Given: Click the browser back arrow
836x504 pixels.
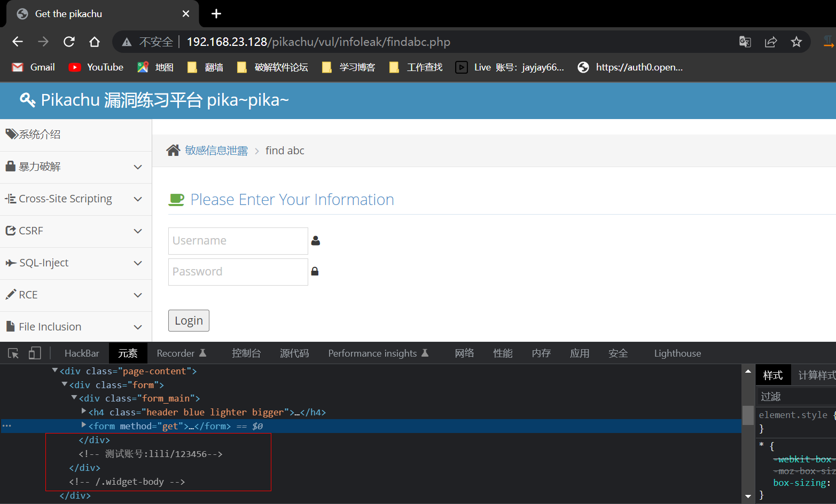Looking at the screenshot, I should 18,42.
